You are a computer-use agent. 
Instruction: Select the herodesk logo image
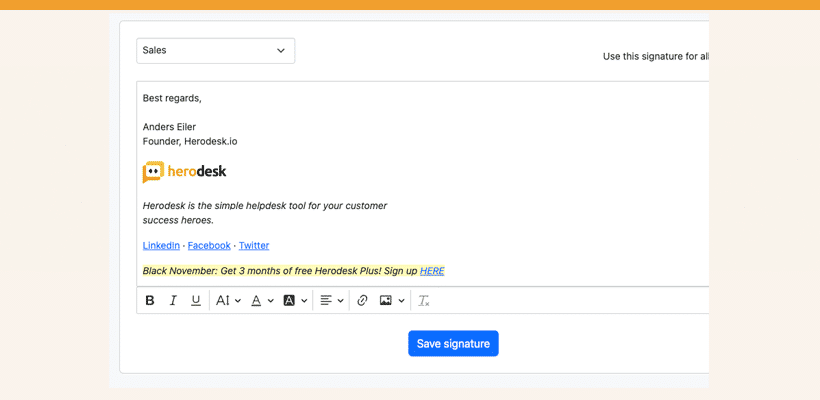tap(185, 172)
